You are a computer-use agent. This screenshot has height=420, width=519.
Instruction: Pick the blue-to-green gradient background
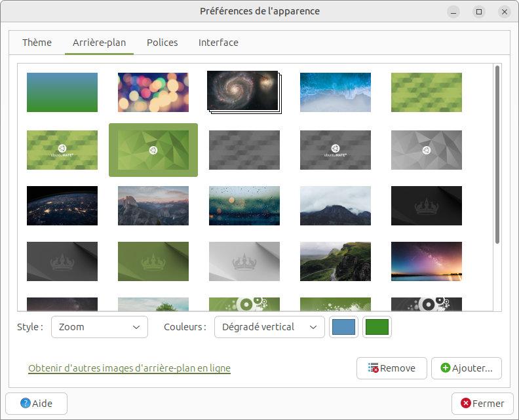click(62, 92)
